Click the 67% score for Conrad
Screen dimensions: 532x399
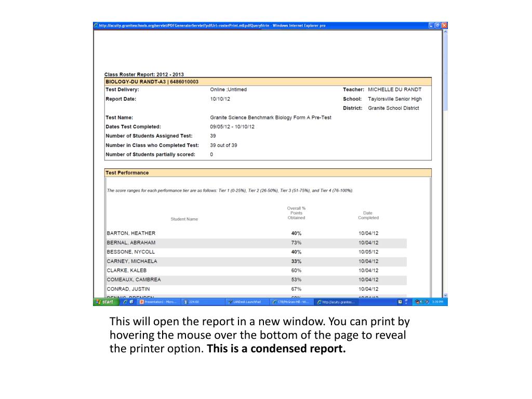pos(296,289)
